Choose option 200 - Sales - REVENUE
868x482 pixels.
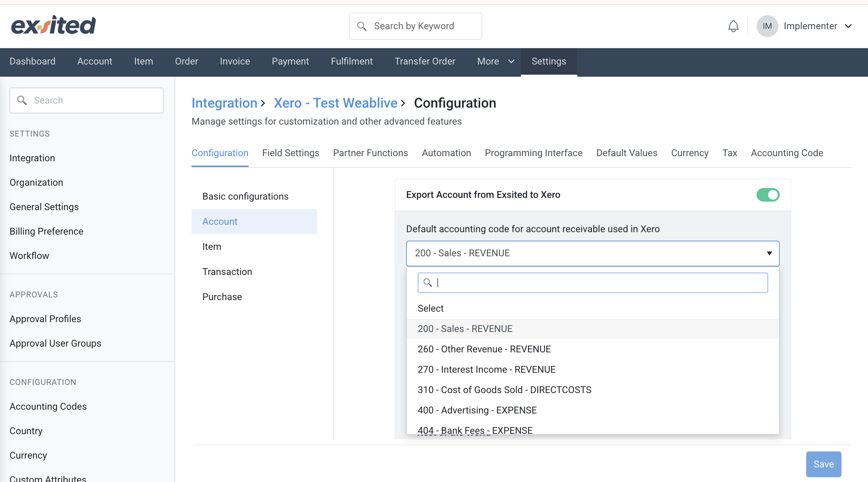point(593,329)
